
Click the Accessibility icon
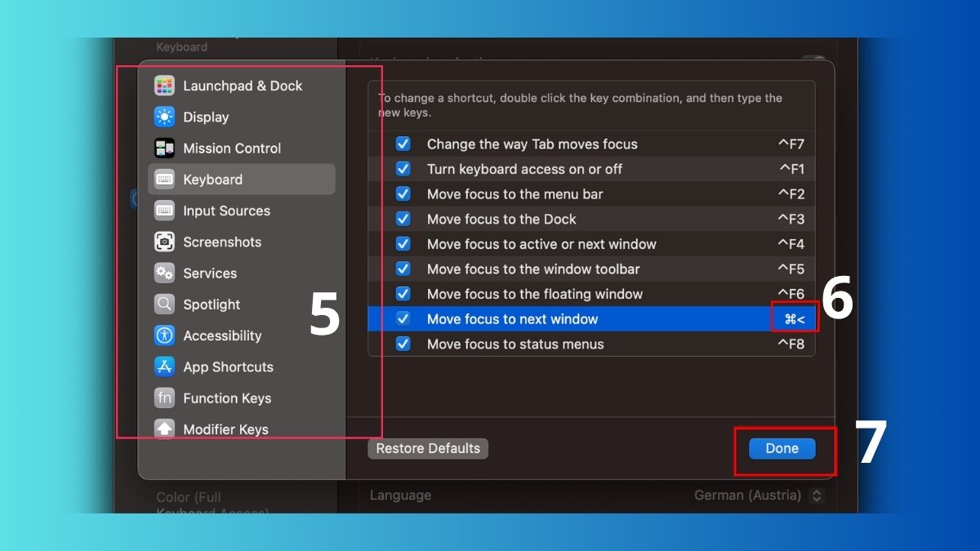coord(165,335)
